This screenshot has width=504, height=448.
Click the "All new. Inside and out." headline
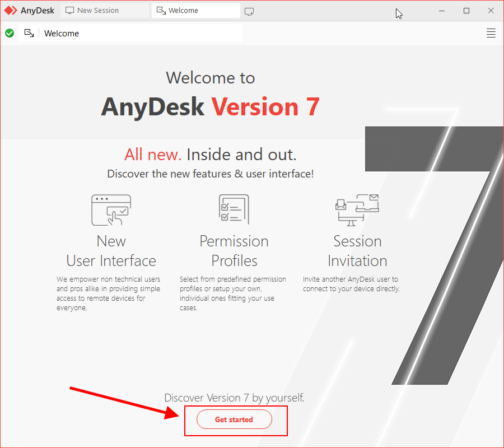pyautogui.click(x=210, y=155)
